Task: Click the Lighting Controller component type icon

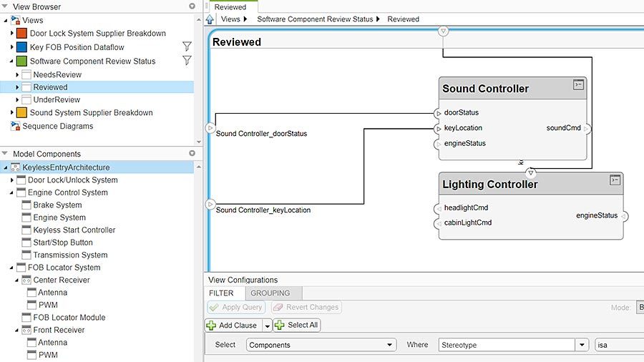Action: 614,180
